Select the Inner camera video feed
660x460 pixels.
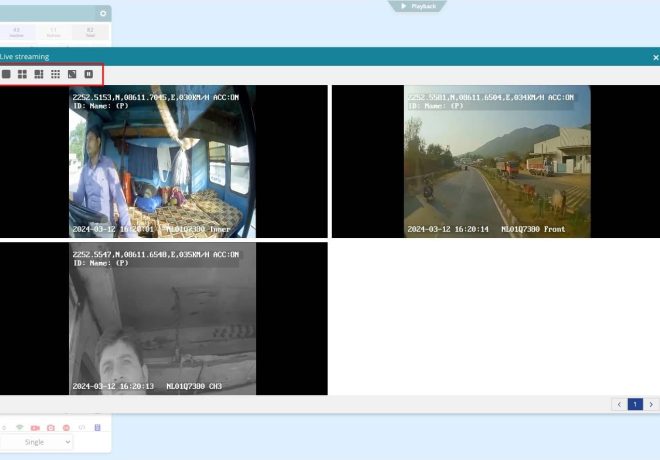click(x=164, y=161)
